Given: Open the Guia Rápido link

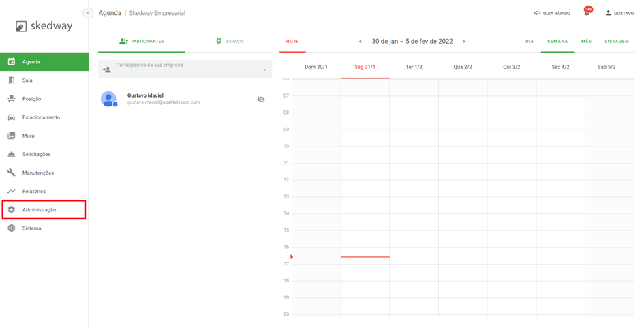Looking at the screenshot, I should [552, 13].
